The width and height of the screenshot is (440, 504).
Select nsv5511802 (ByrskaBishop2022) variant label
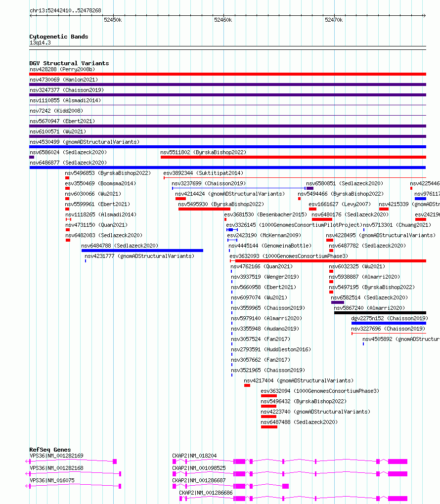click(x=203, y=152)
